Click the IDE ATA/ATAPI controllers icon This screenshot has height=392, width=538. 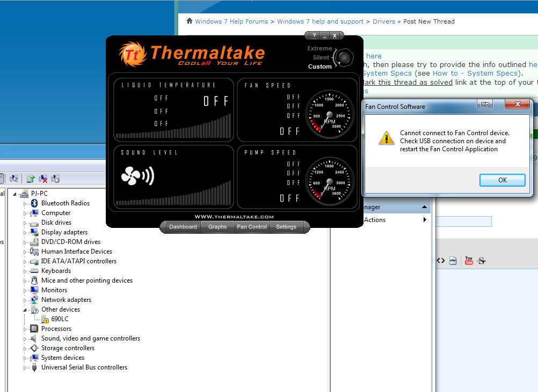(x=34, y=262)
